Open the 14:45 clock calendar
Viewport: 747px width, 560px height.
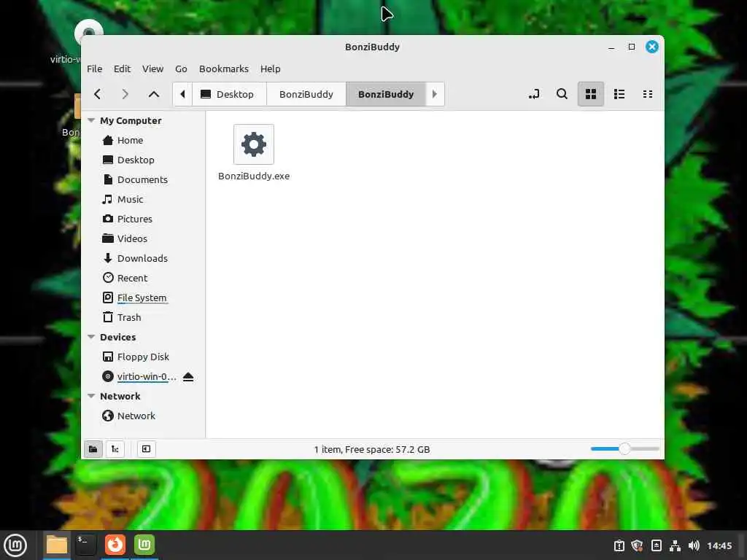coord(719,545)
